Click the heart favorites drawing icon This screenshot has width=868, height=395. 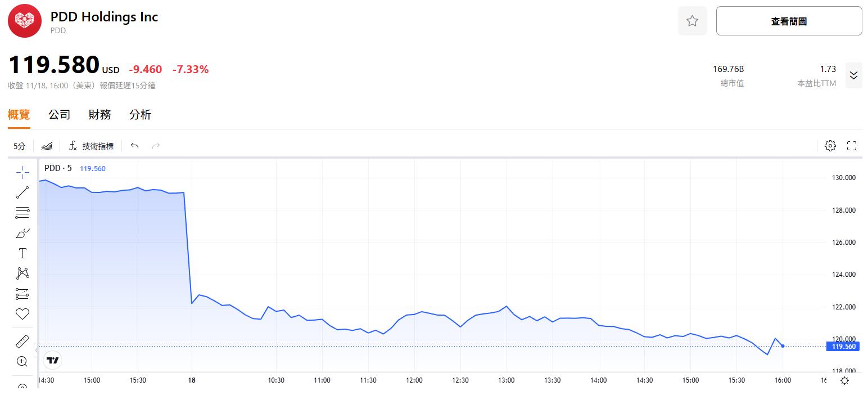[x=22, y=314]
